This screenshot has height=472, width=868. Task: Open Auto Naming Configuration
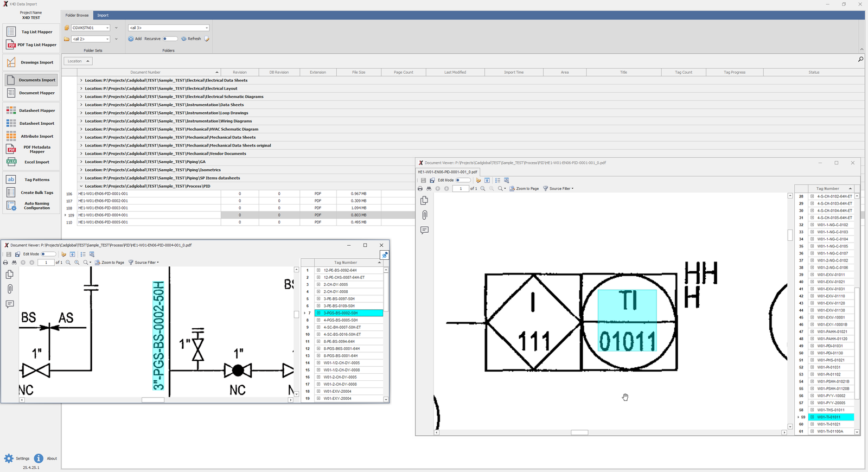tap(31, 206)
